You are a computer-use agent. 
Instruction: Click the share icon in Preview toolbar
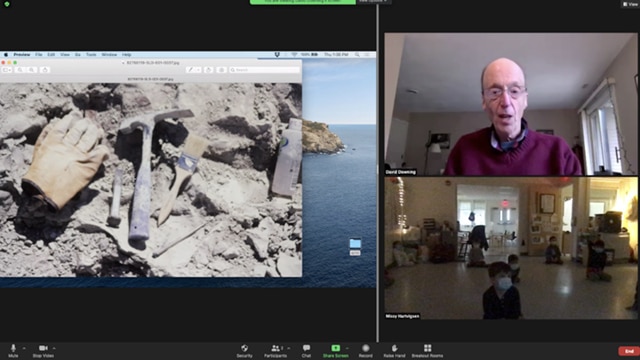(x=45, y=70)
